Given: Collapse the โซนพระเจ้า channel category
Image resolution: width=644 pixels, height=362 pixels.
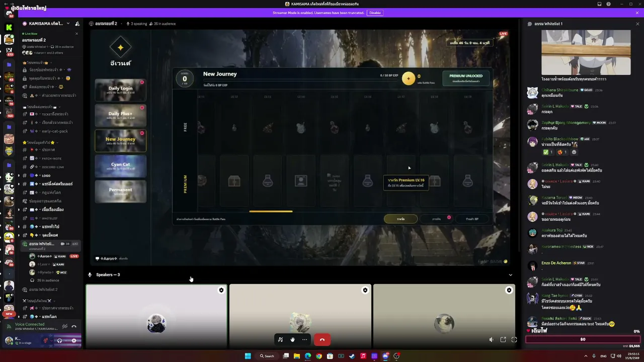Looking at the screenshot, I should (x=38, y=63).
